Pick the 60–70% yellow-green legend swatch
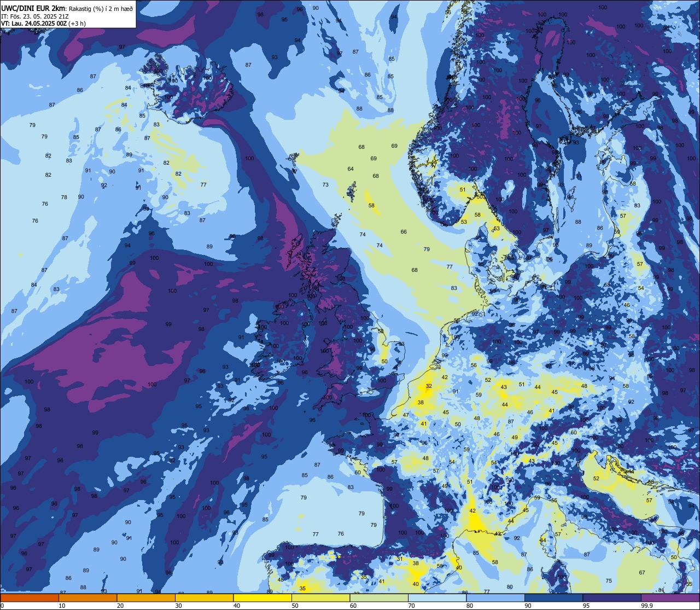 379,598
